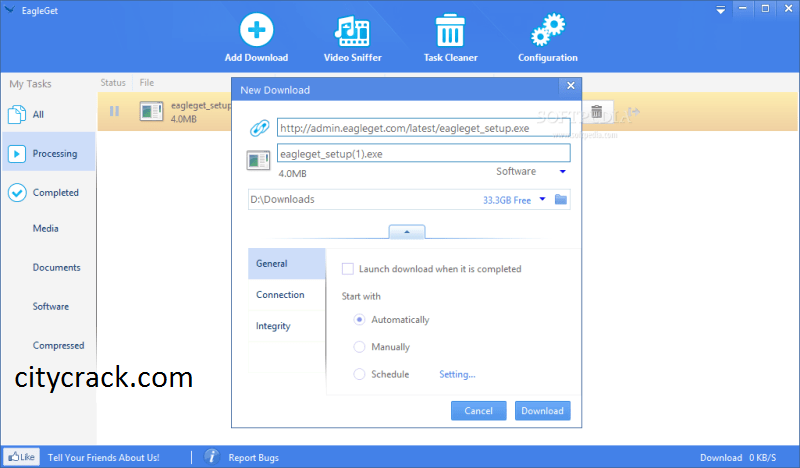Collapse the advanced options panel
This screenshot has height=468, width=800.
point(407,232)
